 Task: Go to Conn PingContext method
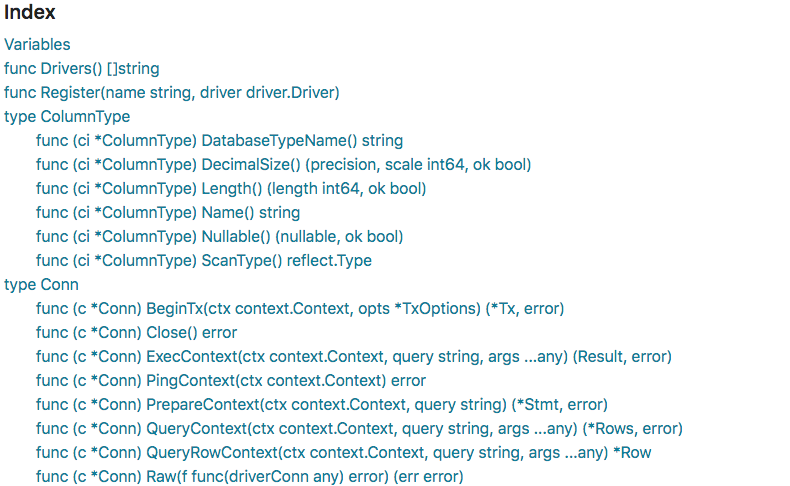coord(231,381)
